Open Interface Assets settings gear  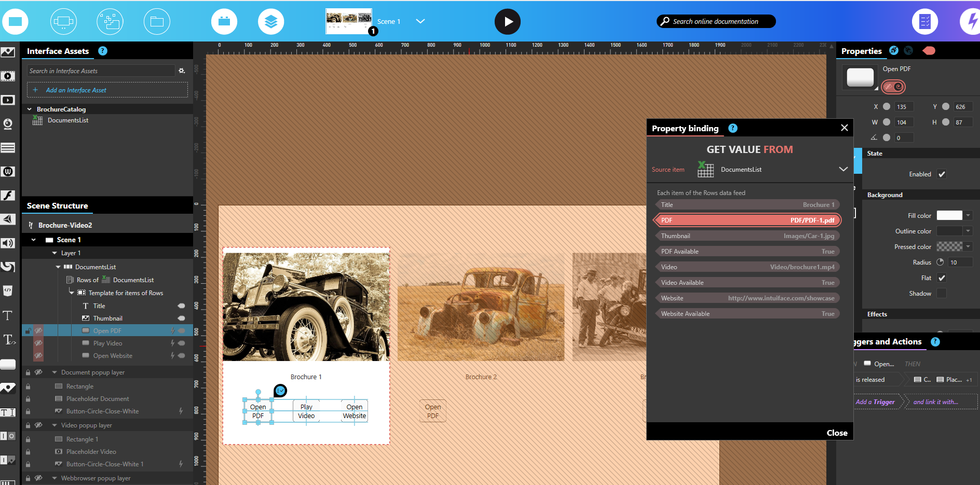182,71
